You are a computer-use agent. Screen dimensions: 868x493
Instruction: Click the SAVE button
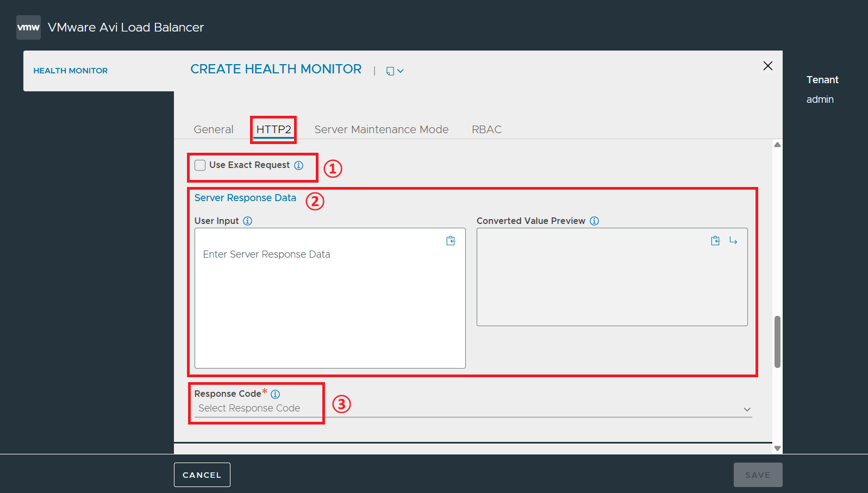(x=758, y=475)
